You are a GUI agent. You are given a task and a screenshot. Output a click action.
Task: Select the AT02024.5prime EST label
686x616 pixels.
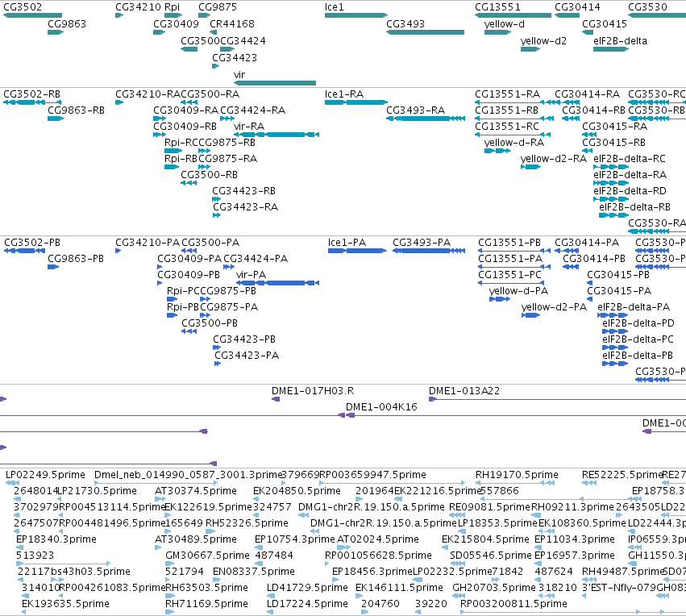pos(377,539)
